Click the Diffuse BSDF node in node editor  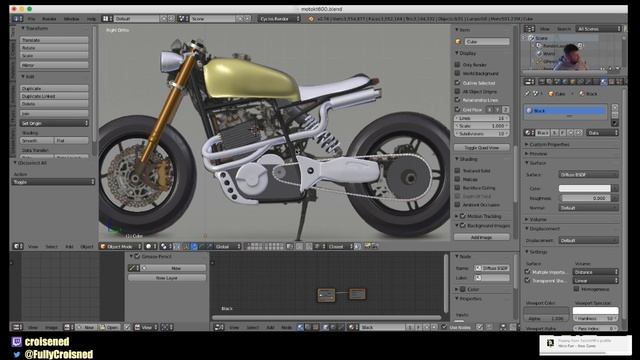pos(326,295)
